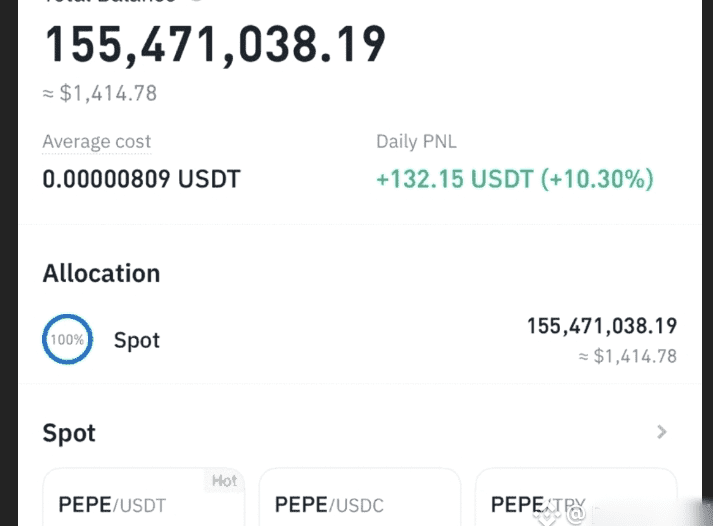
Task: Click the 100% allocation ring icon
Action: click(x=67, y=339)
